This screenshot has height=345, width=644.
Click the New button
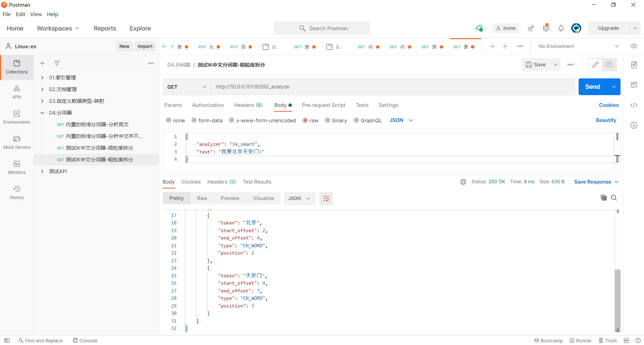(x=124, y=46)
